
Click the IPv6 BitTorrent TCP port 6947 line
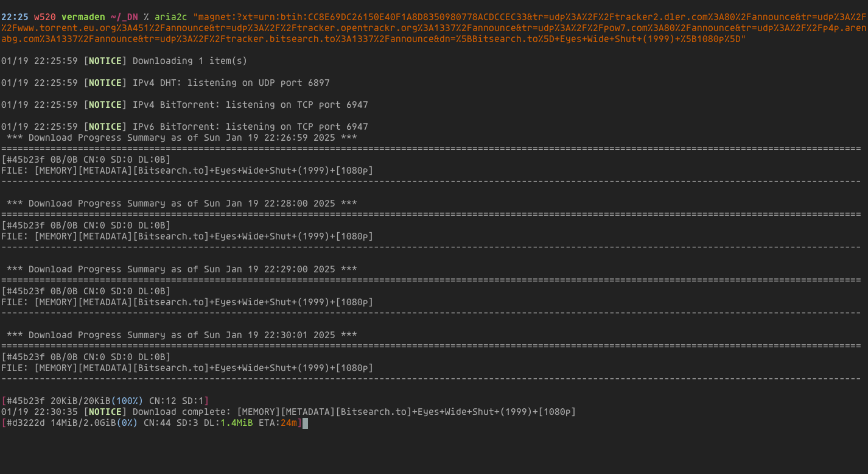tap(184, 127)
